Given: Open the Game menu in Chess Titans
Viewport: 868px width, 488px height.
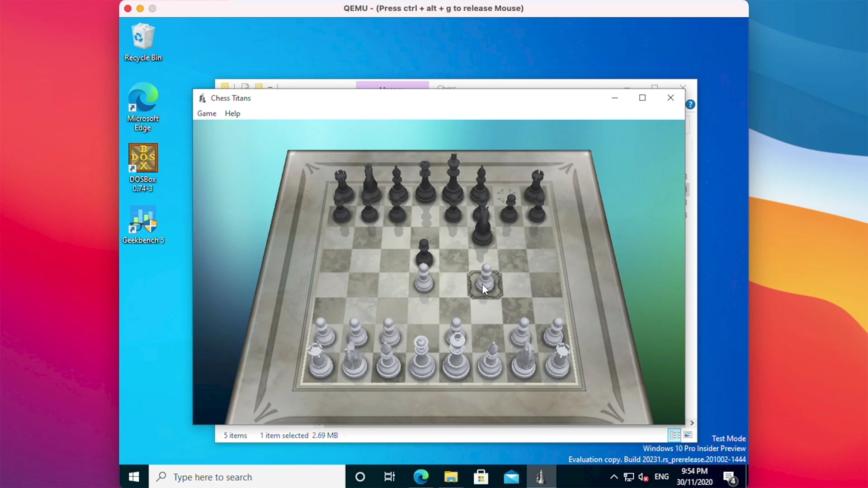Looking at the screenshot, I should coord(207,113).
